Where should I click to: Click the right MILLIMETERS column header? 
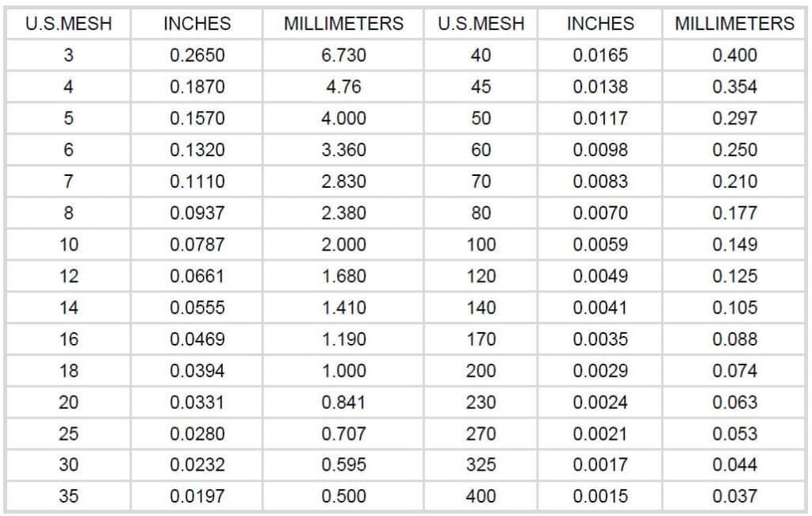[x=734, y=24]
